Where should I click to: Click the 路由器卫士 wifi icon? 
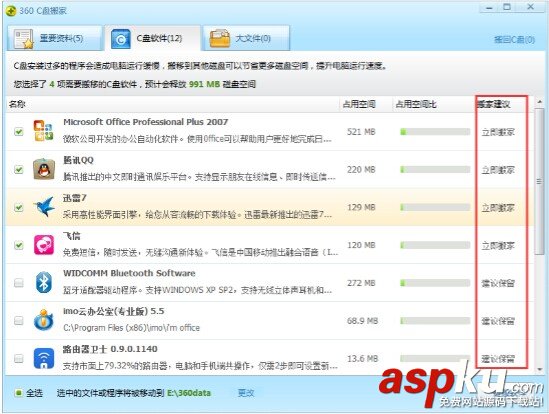click(x=44, y=358)
